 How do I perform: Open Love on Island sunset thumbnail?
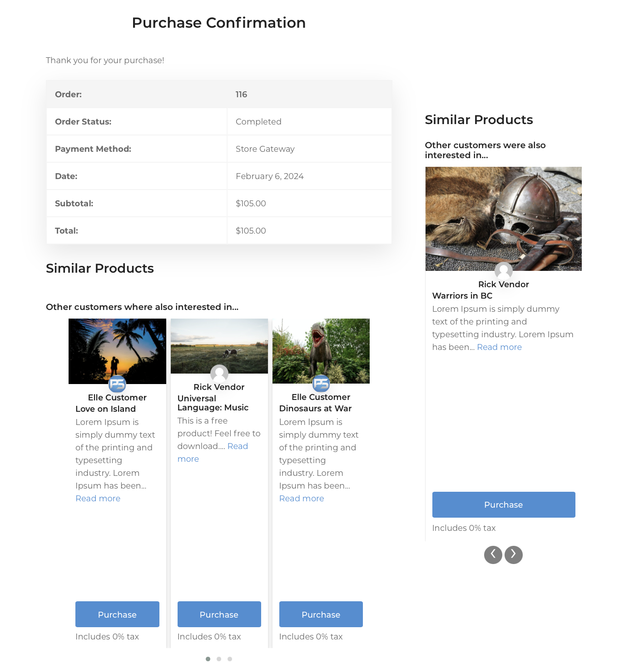tap(117, 351)
